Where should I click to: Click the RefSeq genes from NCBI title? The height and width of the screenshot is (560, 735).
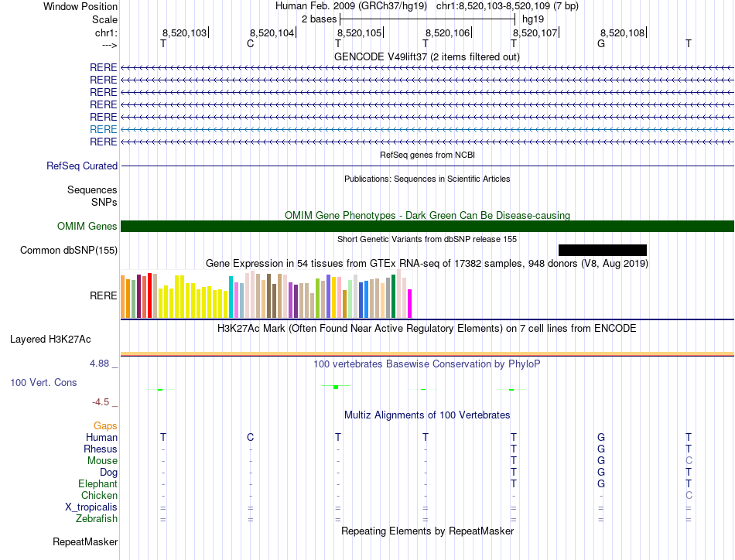[x=427, y=155]
